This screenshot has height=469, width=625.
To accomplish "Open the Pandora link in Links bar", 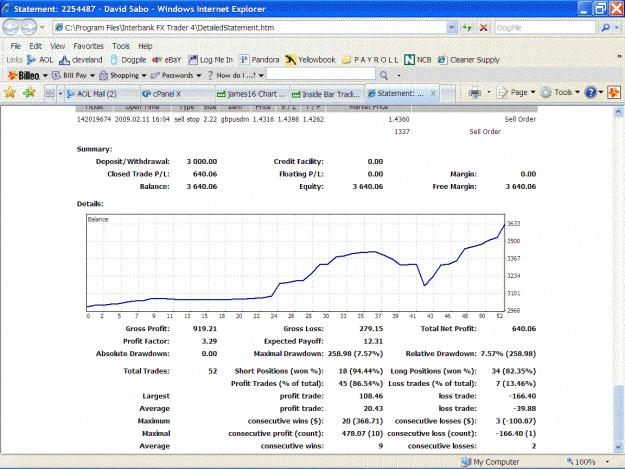I will [259, 60].
